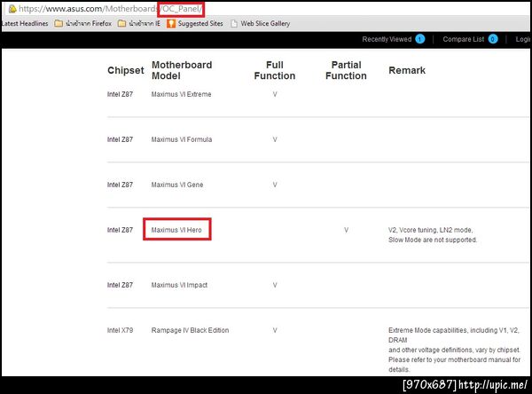The height and width of the screenshot is (394, 532).
Task: Click the Rampage remark about Extreme Mode capabilities
Action: click(454, 350)
